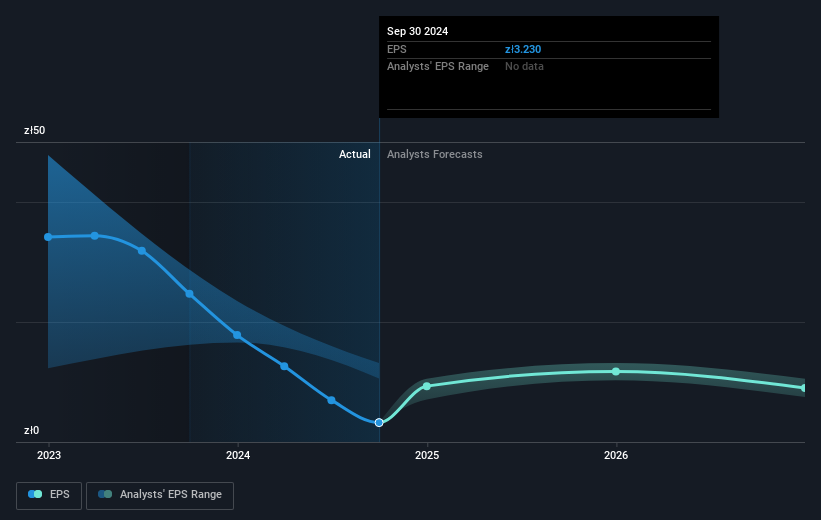Click the first 2023 EPS data point

[48, 237]
